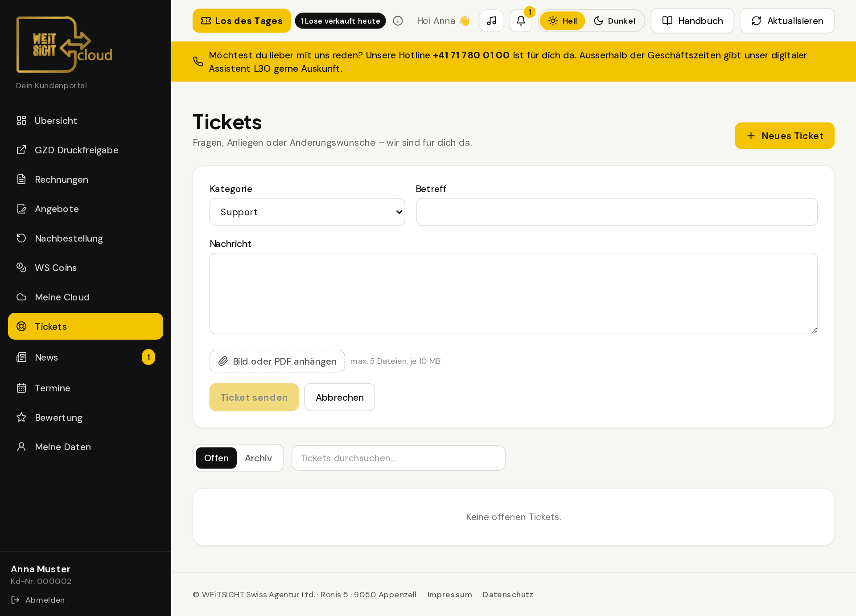Click 'Kd-Nr. 000002' text
This screenshot has height=616, width=856.
click(41, 581)
